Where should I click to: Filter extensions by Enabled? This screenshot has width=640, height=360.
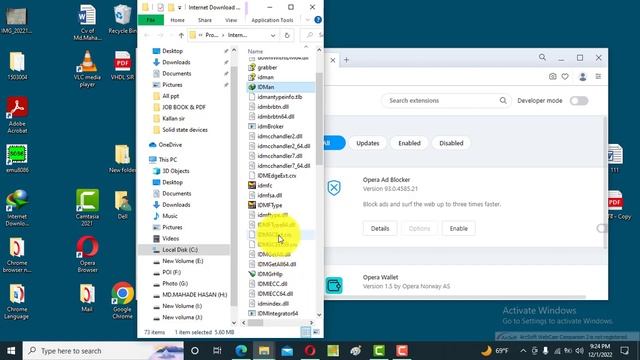click(x=409, y=143)
